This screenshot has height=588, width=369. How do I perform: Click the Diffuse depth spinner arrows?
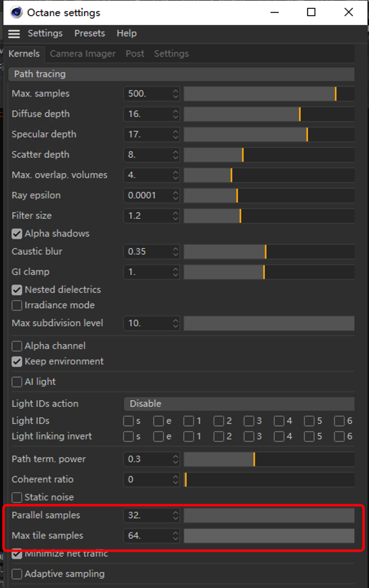pyautogui.click(x=176, y=114)
